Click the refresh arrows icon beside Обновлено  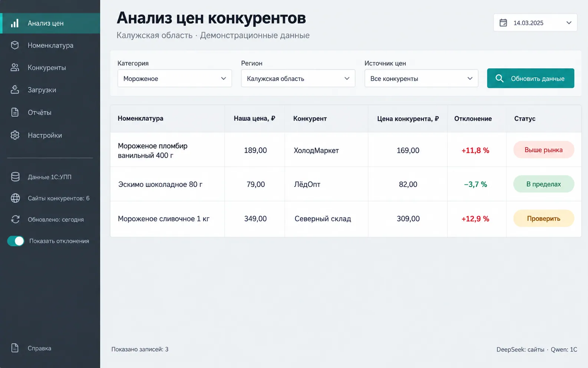tap(15, 219)
